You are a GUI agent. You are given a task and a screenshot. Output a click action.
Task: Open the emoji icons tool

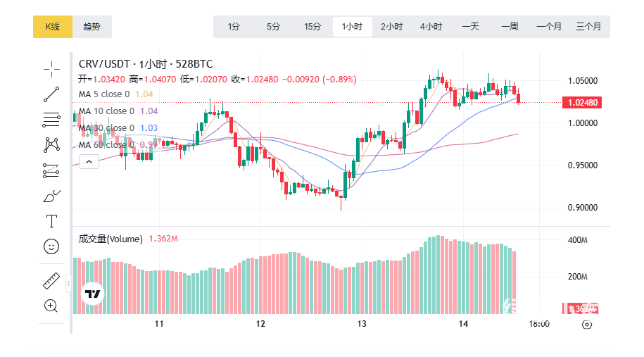click(x=51, y=246)
